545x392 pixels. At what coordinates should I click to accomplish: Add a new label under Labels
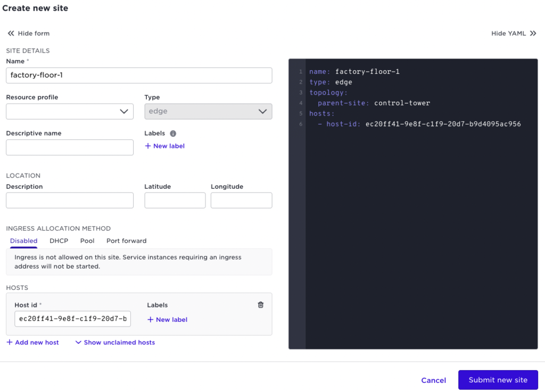[164, 145]
